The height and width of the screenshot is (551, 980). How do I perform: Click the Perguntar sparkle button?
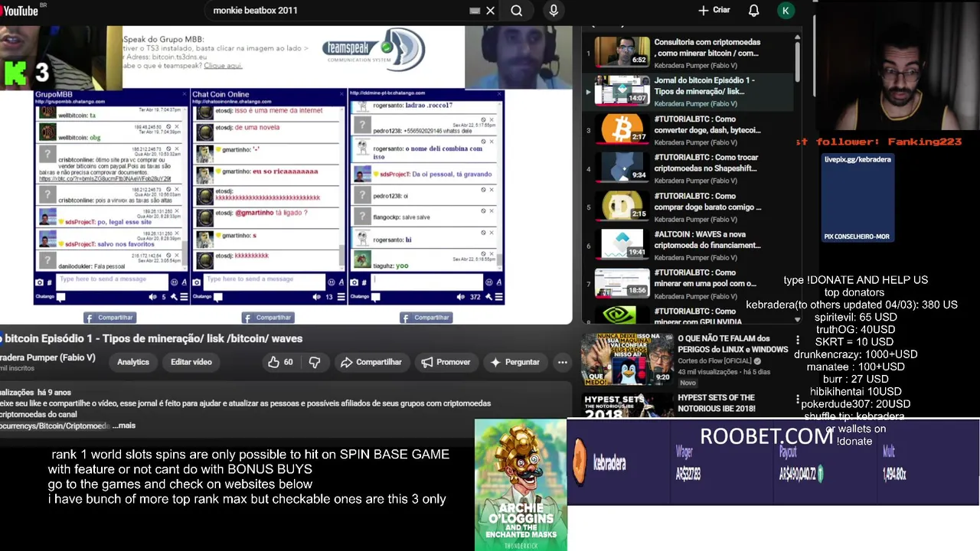point(514,362)
